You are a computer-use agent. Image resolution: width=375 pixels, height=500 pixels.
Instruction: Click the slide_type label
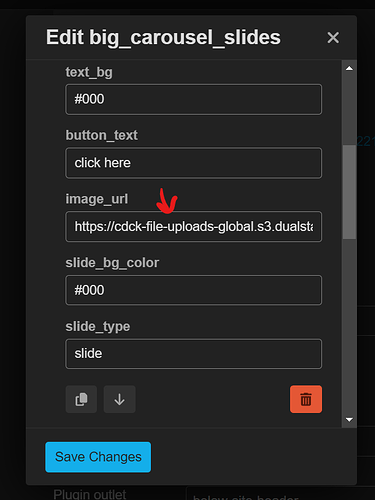click(98, 327)
